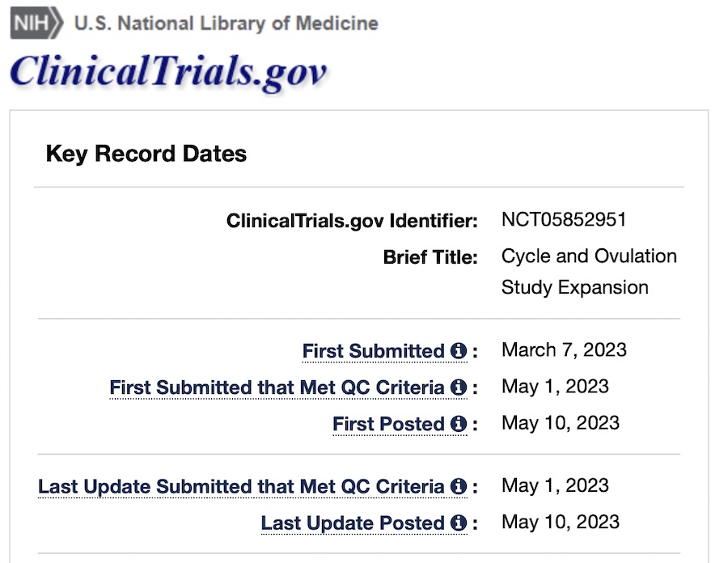Screen dimensions: 728x563
Task: Click the info icon next to First Posted
Action: [x=459, y=424]
